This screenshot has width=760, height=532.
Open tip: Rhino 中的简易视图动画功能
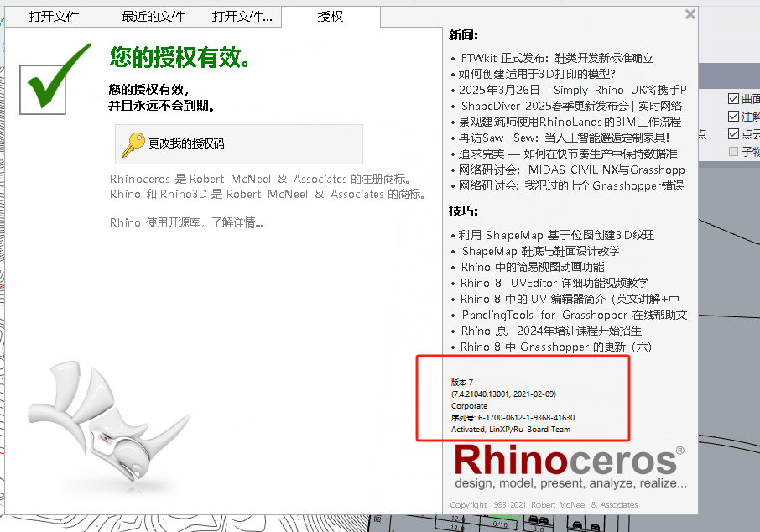(532, 267)
